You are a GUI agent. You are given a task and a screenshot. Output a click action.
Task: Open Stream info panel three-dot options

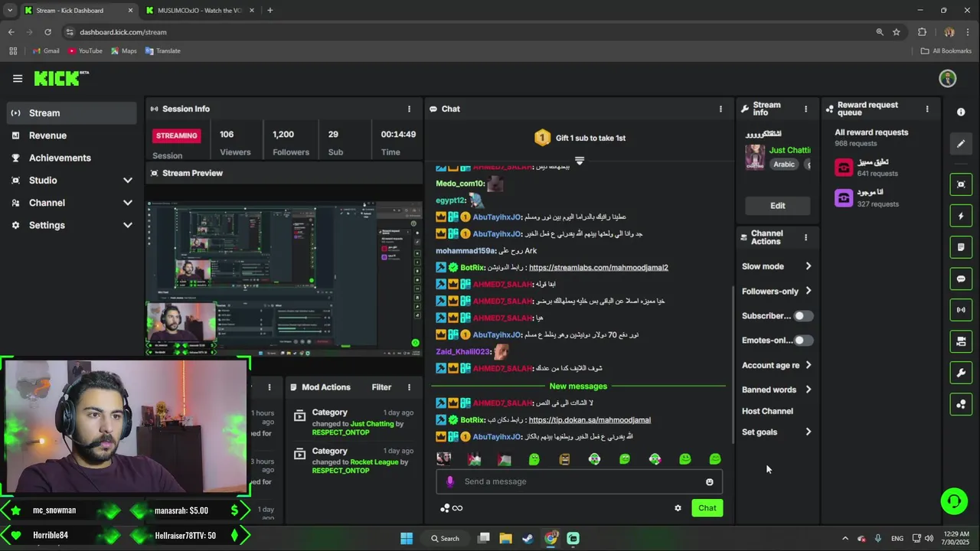(805, 109)
